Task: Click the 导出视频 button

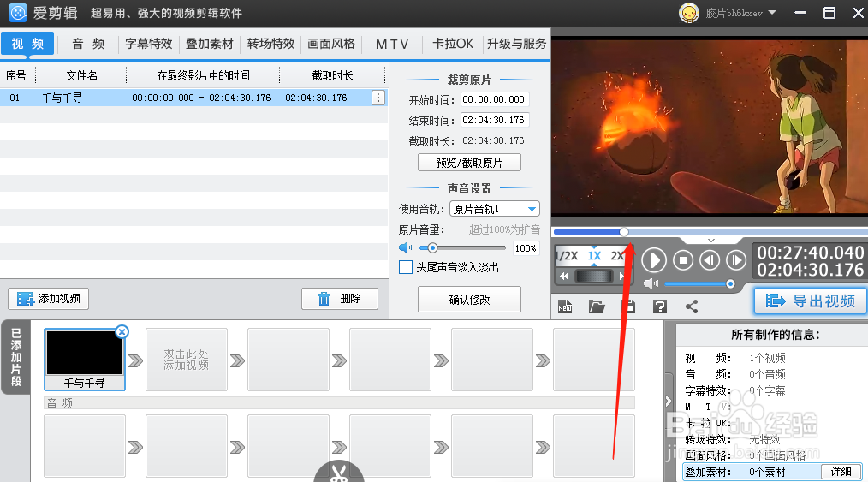Action: pyautogui.click(x=811, y=301)
